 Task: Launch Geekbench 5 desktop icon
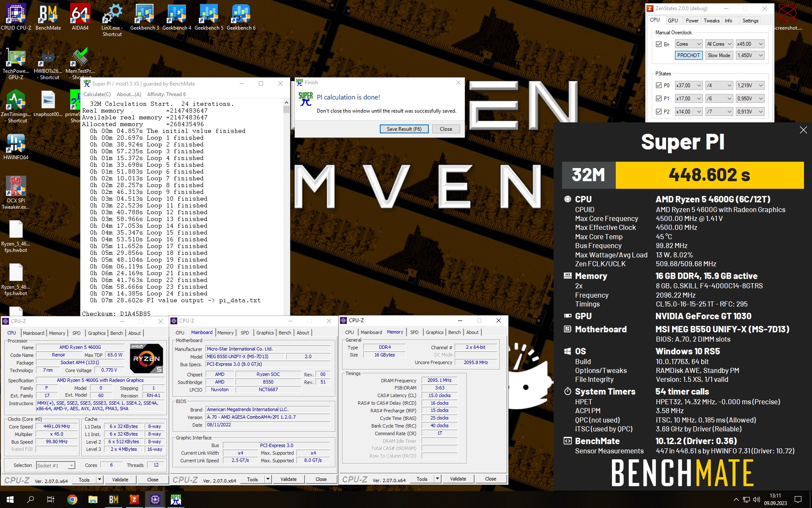[x=209, y=17]
